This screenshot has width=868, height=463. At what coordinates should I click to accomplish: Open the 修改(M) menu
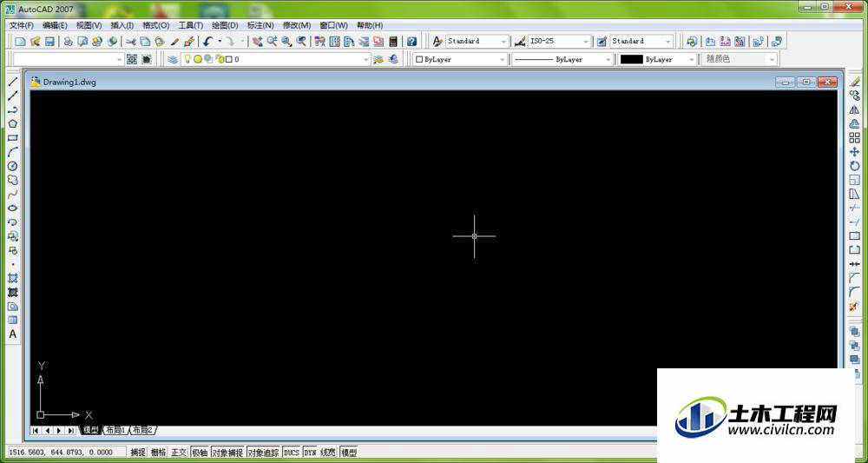pyautogui.click(x=297, y=25)
